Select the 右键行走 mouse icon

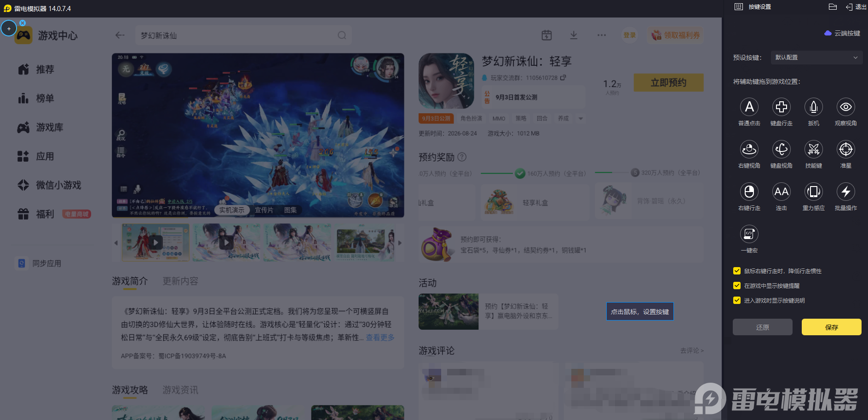click(x=749, y=192)
